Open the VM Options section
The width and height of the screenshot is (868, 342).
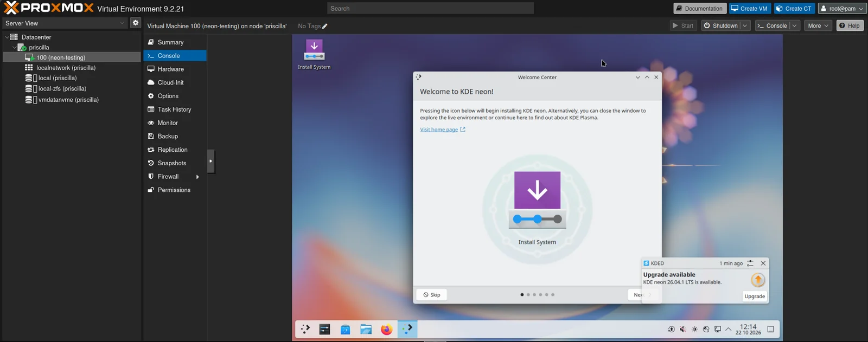(175, 96)
